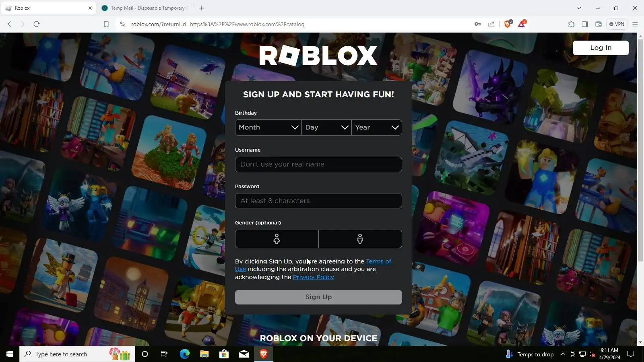Open browser extensions puzzle icon
The image size is (644, 362).
(572, 24)
